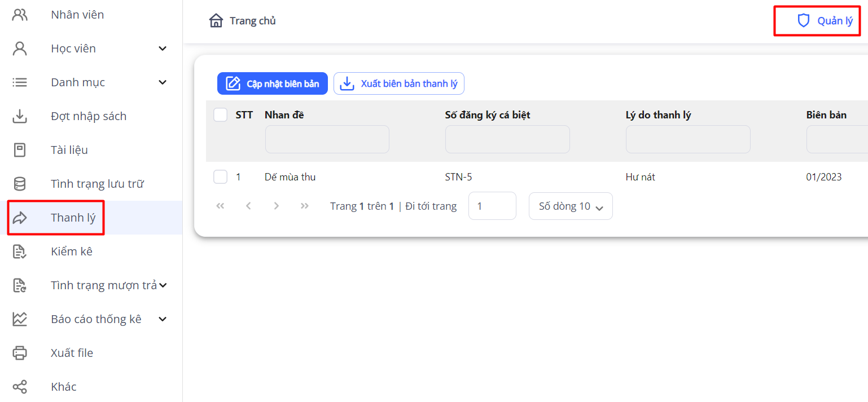Focus the Đi tới trang number box
The width and height of the screenshot is (868, 402).
(x=492, y=206)
